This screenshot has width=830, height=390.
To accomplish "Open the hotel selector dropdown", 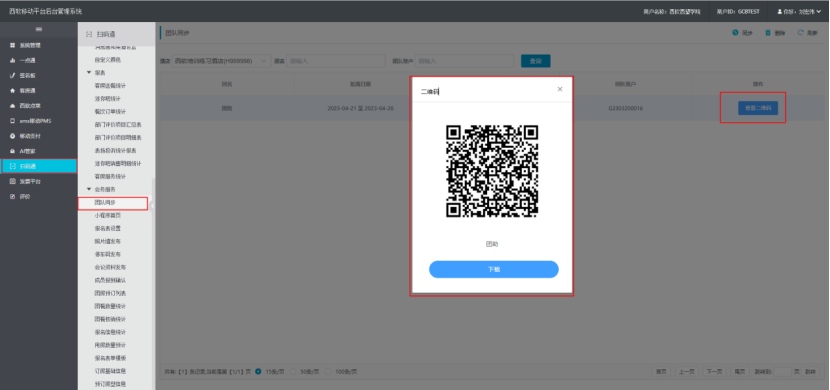I will 221,61.
